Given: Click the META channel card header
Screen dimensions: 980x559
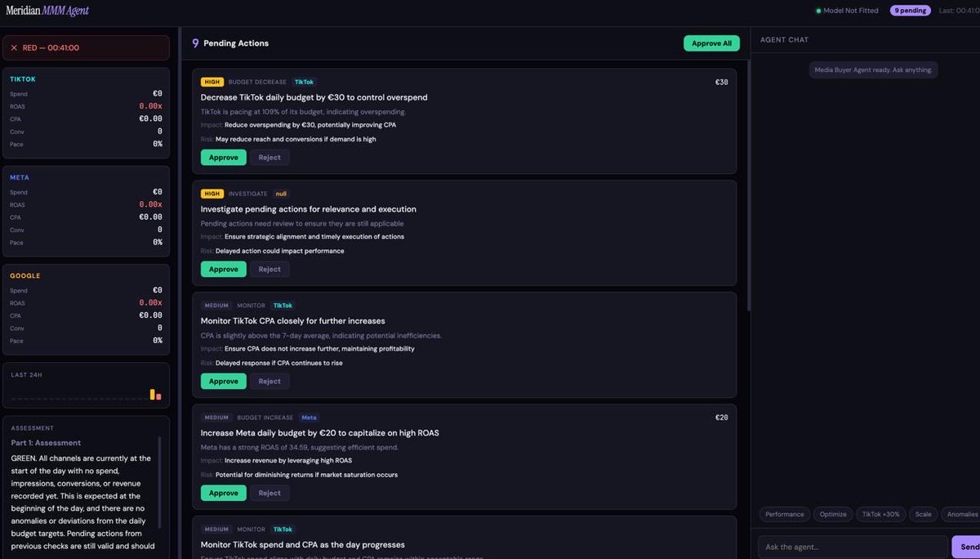Looking at the screenshot, I should click(x=20, y=177).
